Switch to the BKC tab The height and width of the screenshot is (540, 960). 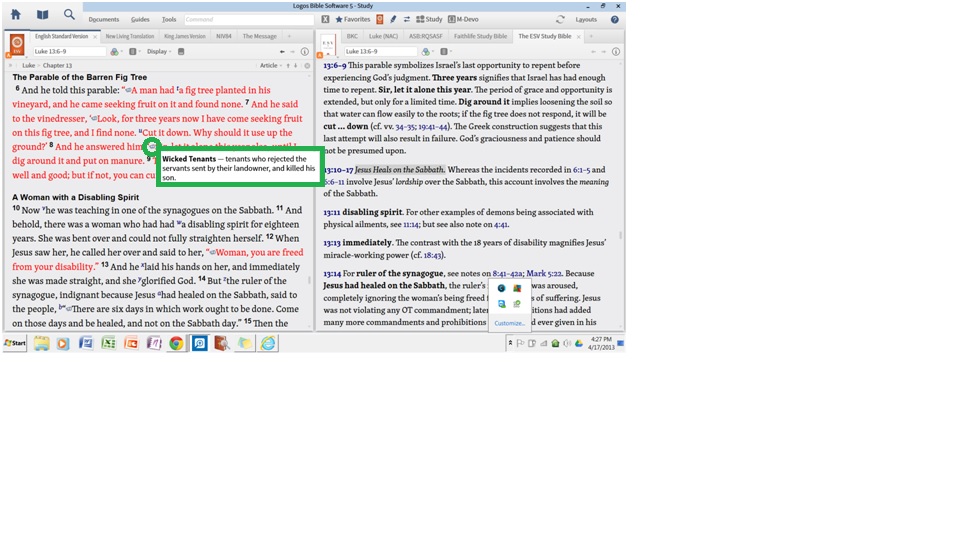[x=352, y=37]
